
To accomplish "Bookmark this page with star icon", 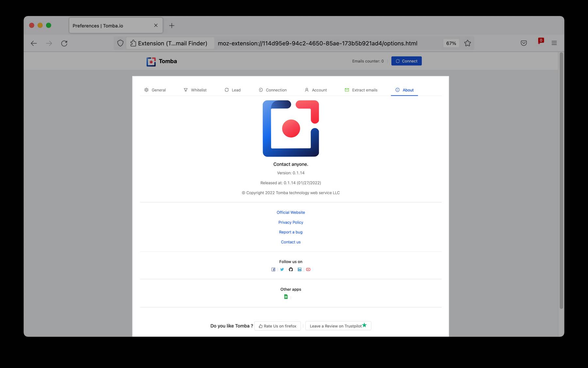I will [x=467, y=43].
